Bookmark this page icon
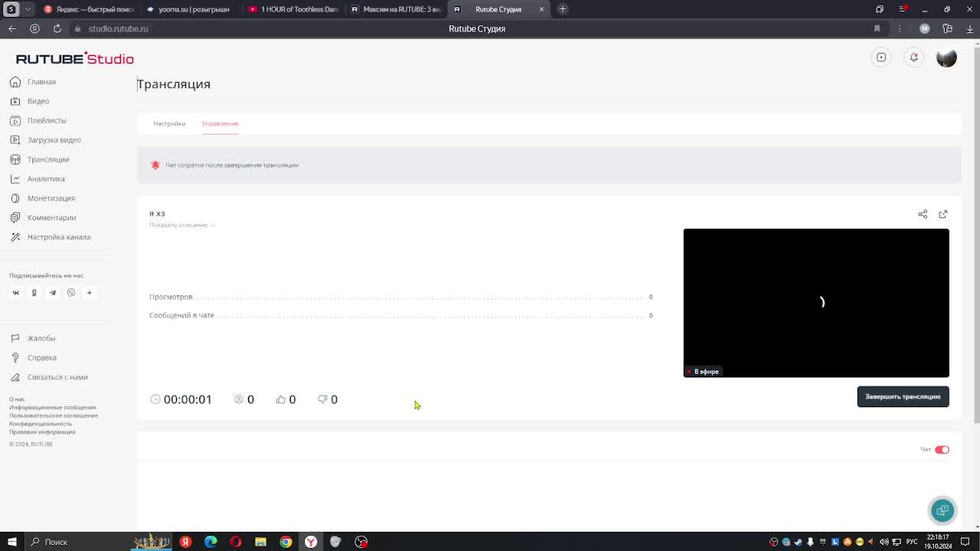This screenshot has height=551, width=980. click(877, 28)
